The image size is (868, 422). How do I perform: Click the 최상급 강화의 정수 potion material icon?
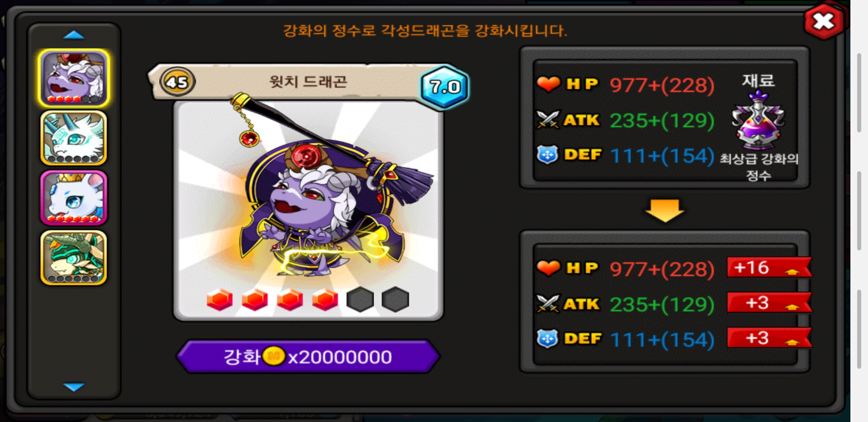(x=758, y=120)
